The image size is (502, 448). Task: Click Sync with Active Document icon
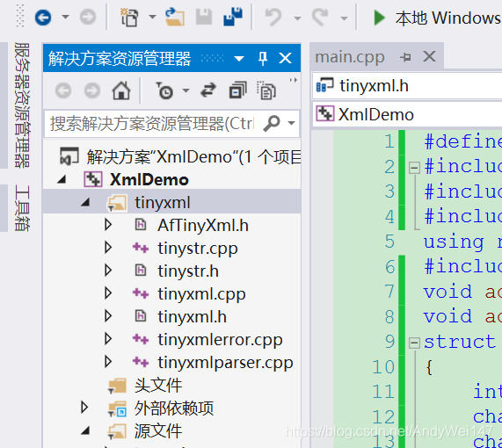(x=208, y=90)
